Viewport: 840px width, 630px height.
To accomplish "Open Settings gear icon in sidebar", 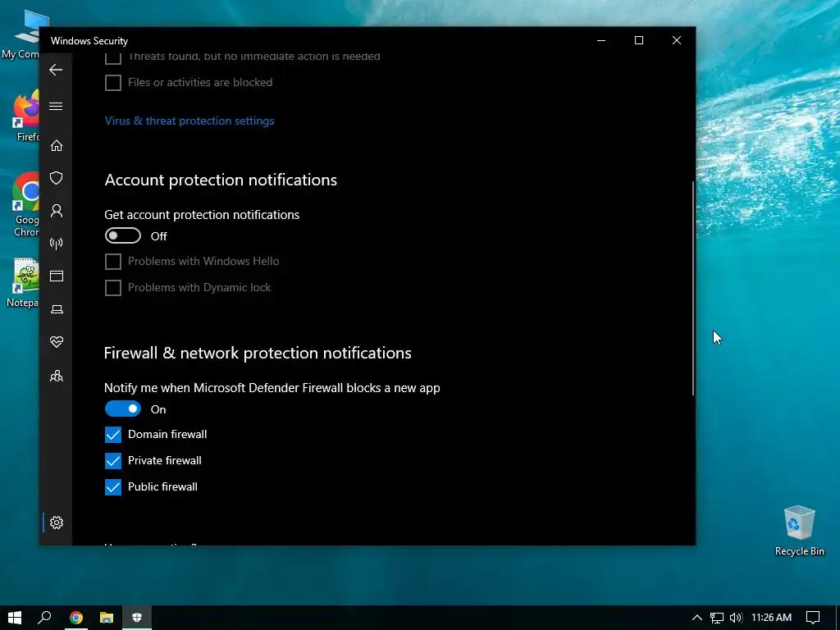I will (x=57, y=523).
